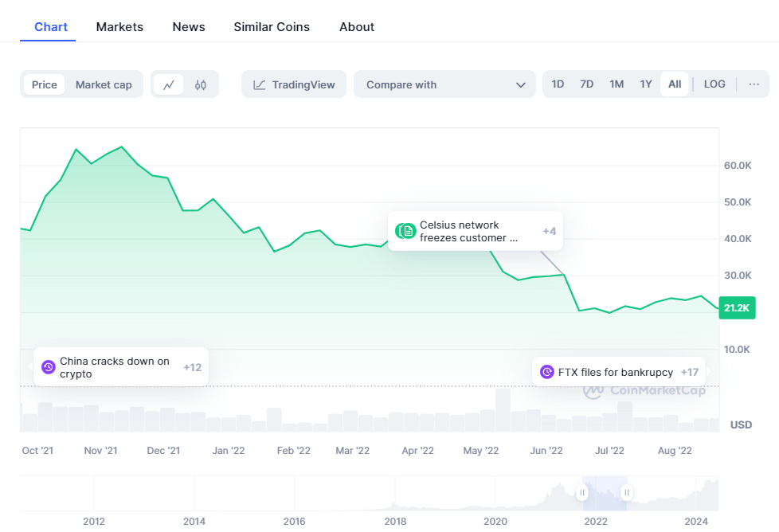Toggle to Market cap view
The height and width of the screenshot is (532, 779).
(103, 84)
